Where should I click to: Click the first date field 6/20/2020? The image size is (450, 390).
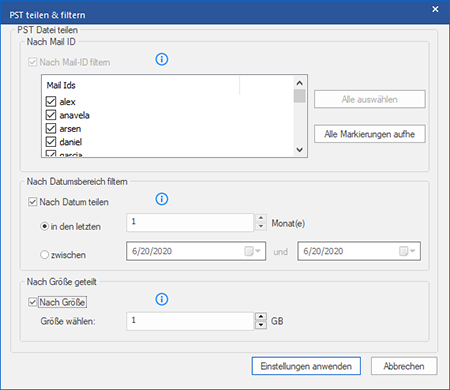pyautogui.click(x=196, y=251)
